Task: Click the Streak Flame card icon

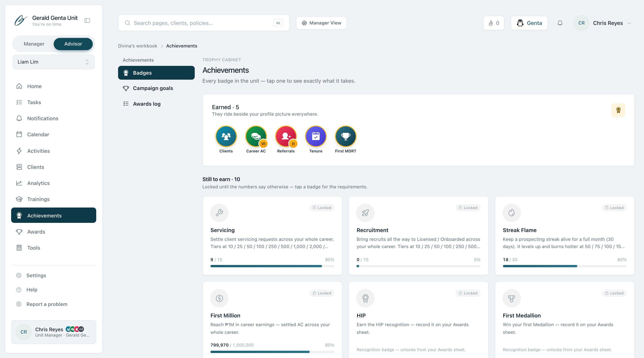Action: (x=512, y=213)
